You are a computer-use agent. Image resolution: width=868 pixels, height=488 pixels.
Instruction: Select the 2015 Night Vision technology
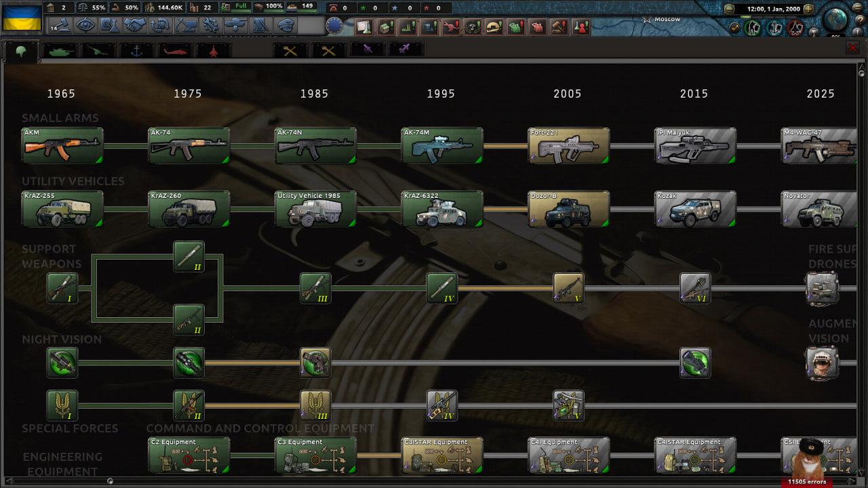696,363
